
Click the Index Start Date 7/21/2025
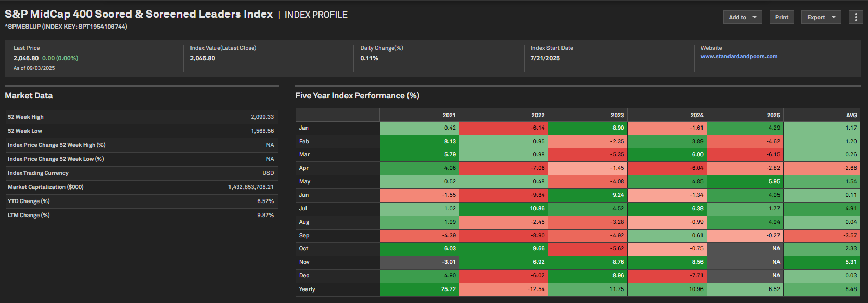coord(545,58)
